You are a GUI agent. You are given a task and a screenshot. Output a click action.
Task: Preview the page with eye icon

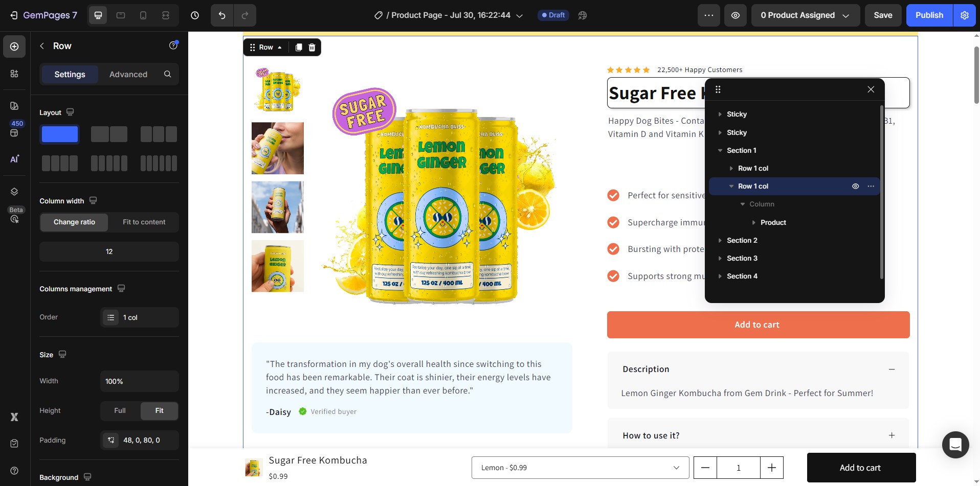[x=735, y=15]
